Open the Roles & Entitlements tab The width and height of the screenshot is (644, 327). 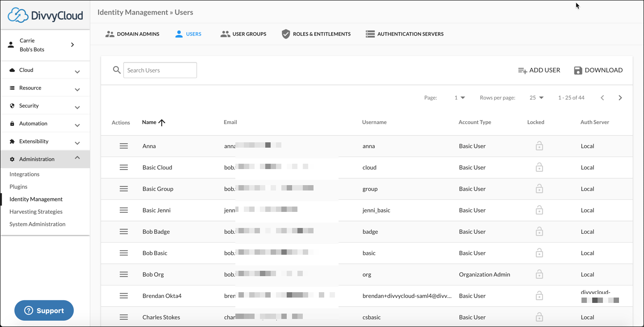pos(316,34)
